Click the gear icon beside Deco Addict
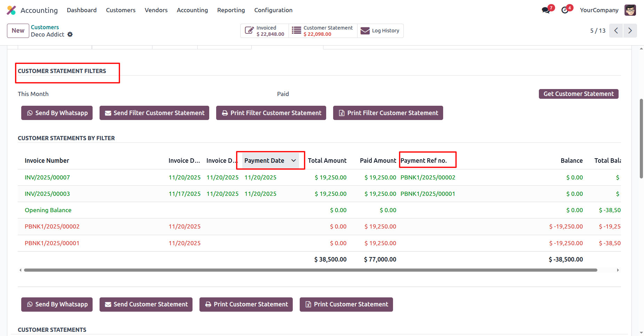Viewport: 644px width, 336px height. click(70, 34)
